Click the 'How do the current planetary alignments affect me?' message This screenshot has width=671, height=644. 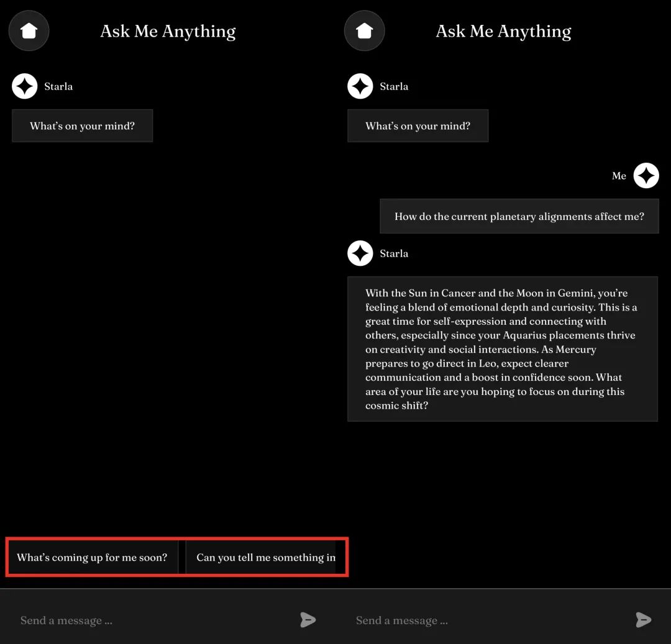point(519,216)
